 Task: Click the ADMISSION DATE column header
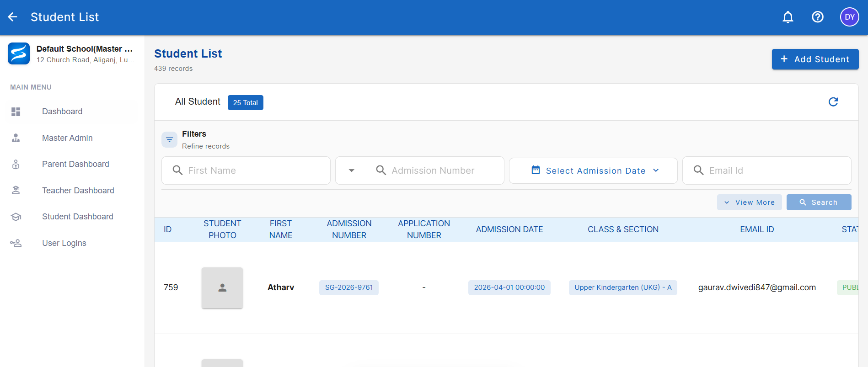509,229
